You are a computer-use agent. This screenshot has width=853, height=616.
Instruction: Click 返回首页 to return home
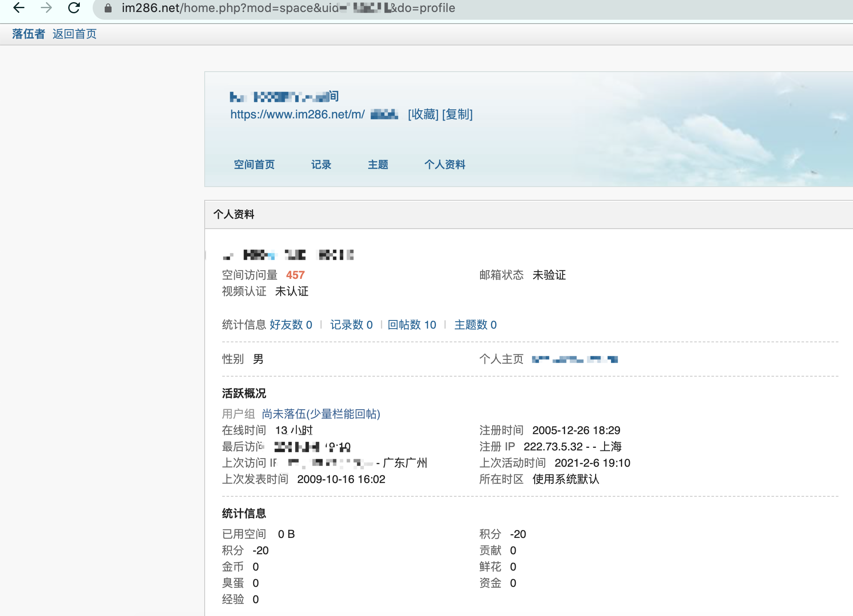pyautogui.click(x=75, y=34)
